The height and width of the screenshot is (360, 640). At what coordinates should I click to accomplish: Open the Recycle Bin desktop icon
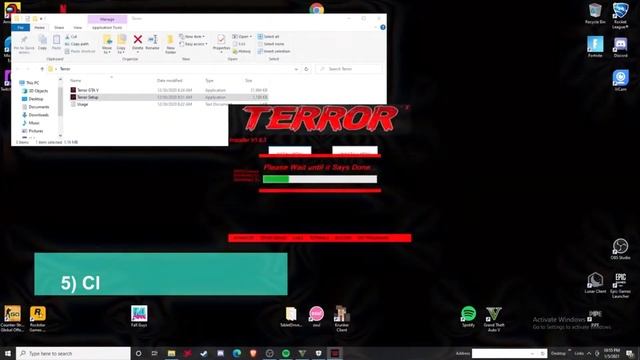coord(595,13)
